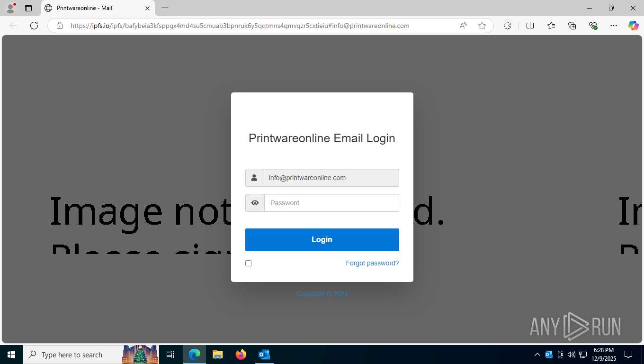Click the user icon beside email field

pos(254,178)
